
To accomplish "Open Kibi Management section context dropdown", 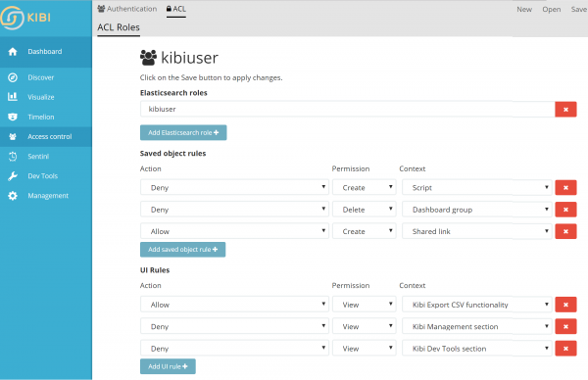I will tap(476, 326).
